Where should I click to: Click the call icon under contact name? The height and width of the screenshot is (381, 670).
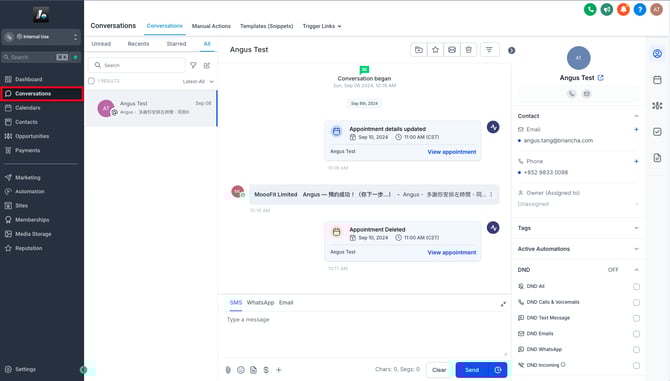click(x=571, y=94)
